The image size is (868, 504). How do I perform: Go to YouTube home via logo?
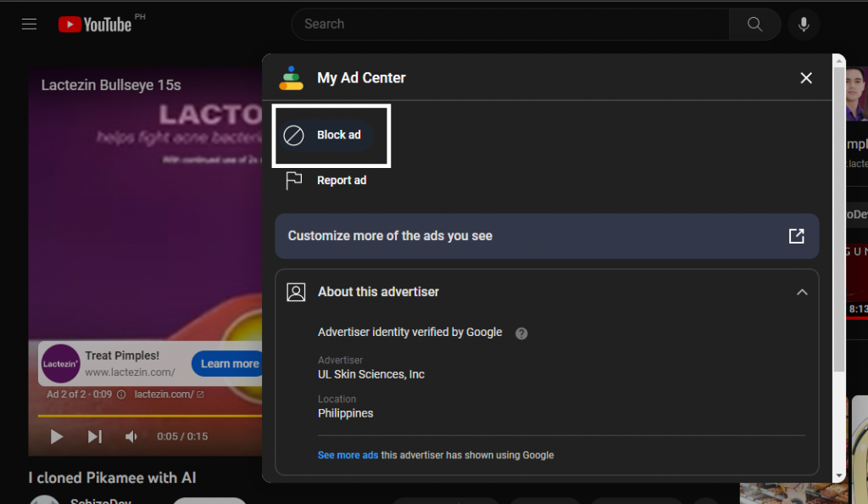pyautogui.click(x=95, y=25)
